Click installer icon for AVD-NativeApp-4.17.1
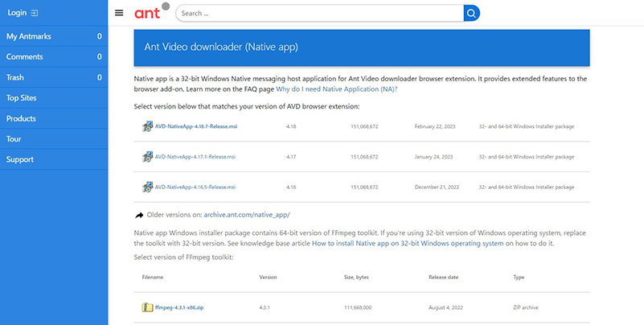This screenshot has width=644, height=325. point(147,157)
